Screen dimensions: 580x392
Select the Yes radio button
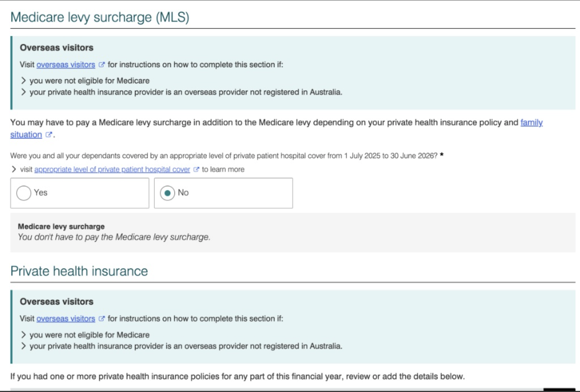(x=24, y=193)
